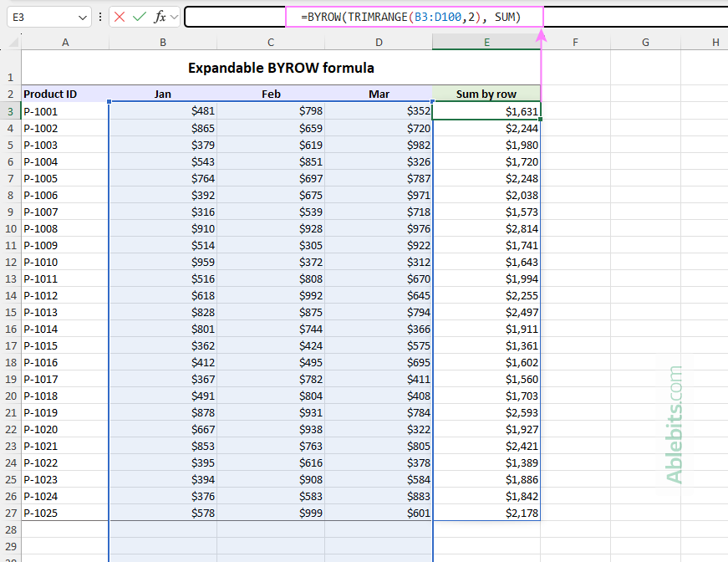The height and width of the screenshot is (562, 728).
Task: Click the empty input box left of the formula
Action: (234, 16)
